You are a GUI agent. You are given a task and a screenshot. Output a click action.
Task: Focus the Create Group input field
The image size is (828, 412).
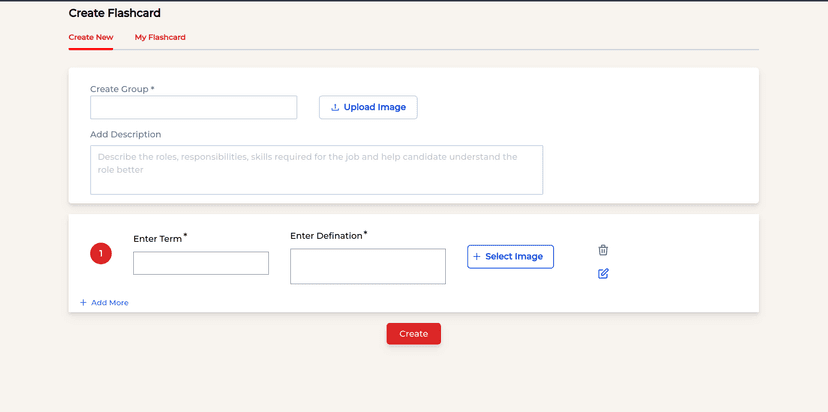pyautogui.click(x=193, y=107)
